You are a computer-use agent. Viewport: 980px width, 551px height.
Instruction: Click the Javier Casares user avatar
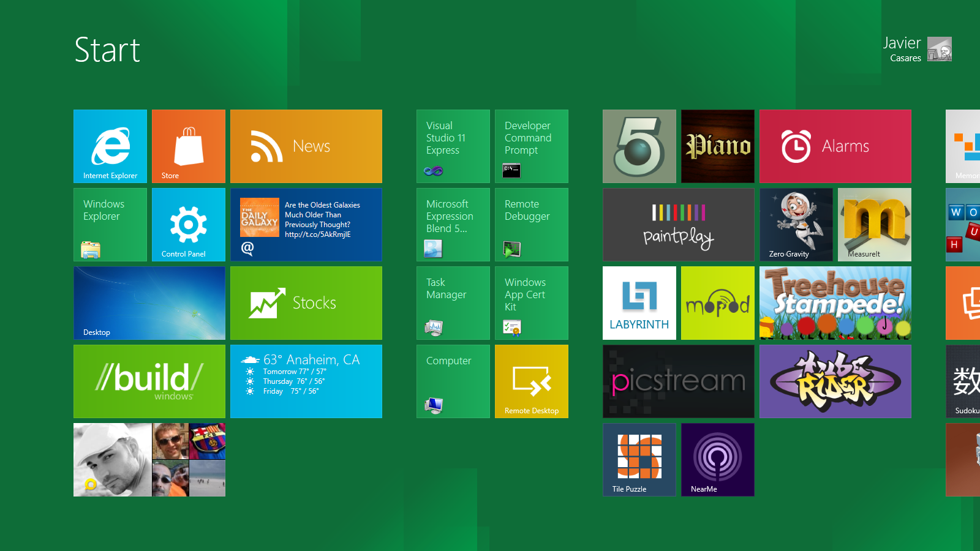[x=939, y=49]
